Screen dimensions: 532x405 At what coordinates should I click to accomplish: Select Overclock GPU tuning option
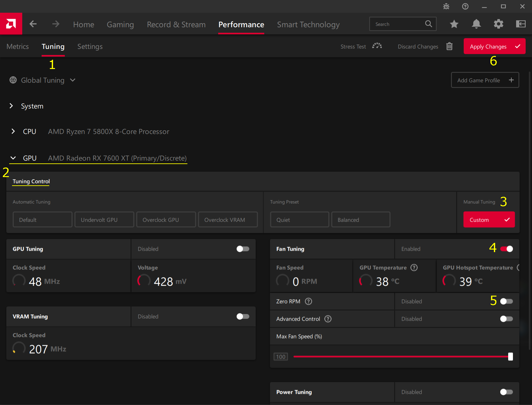coord(166,220)
